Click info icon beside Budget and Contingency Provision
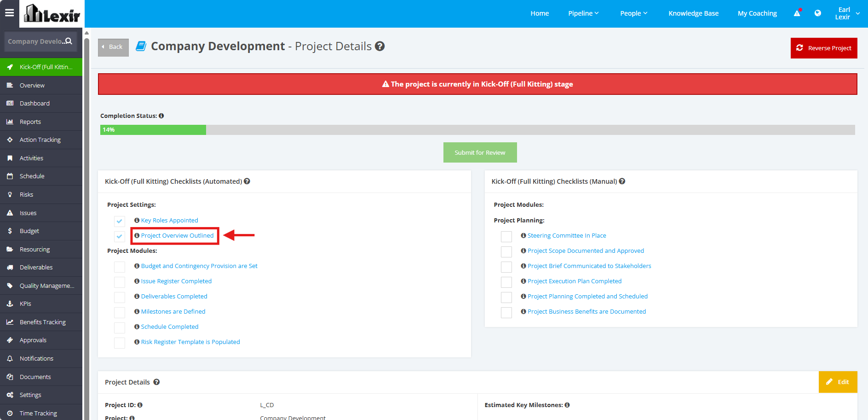The width and height of the screenshot is (868, 420). [x=137, y=266]
